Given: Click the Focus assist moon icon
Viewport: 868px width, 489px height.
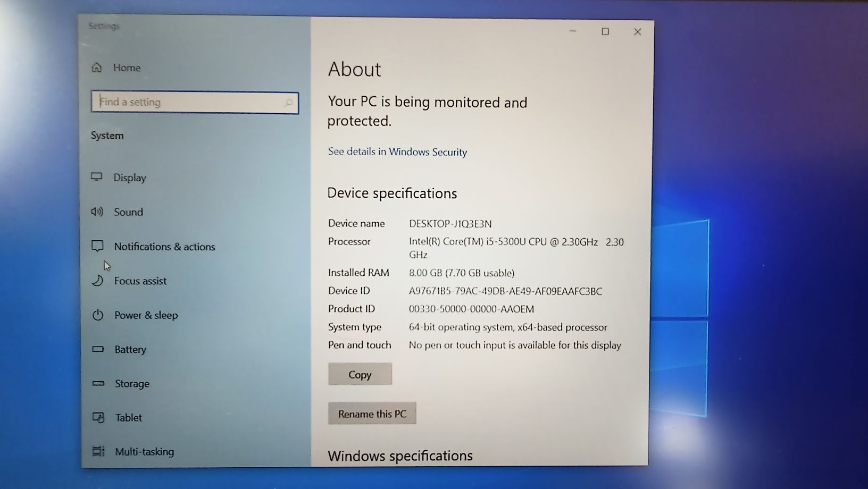Looking at the screenshot, I should (97, 280).
